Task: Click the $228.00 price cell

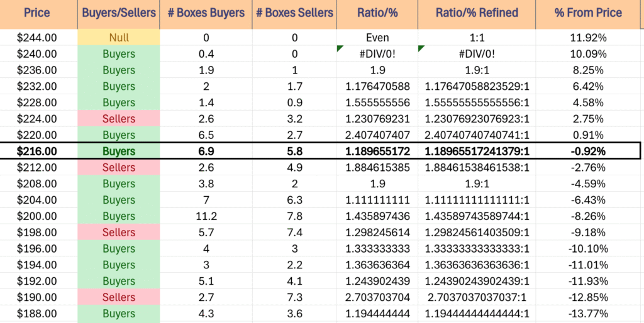Action: pyautogui.click(x=38, y=102)
